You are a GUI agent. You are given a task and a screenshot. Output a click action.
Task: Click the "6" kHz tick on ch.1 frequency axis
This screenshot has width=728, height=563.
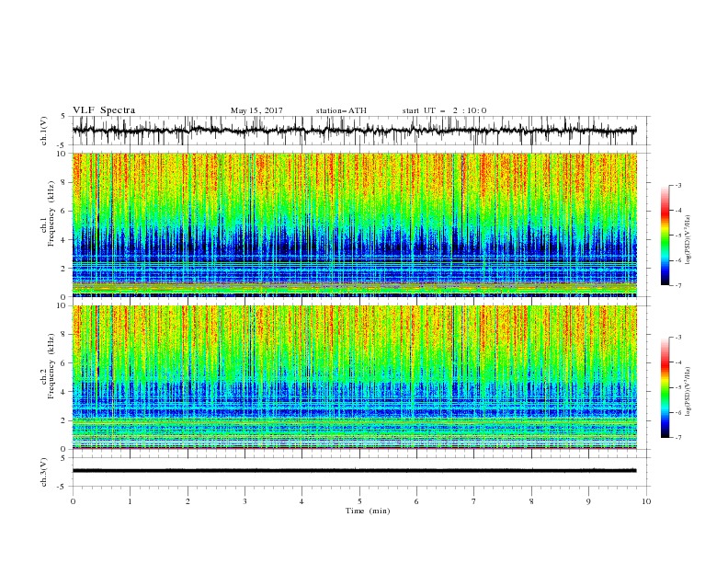coord(64,211)
